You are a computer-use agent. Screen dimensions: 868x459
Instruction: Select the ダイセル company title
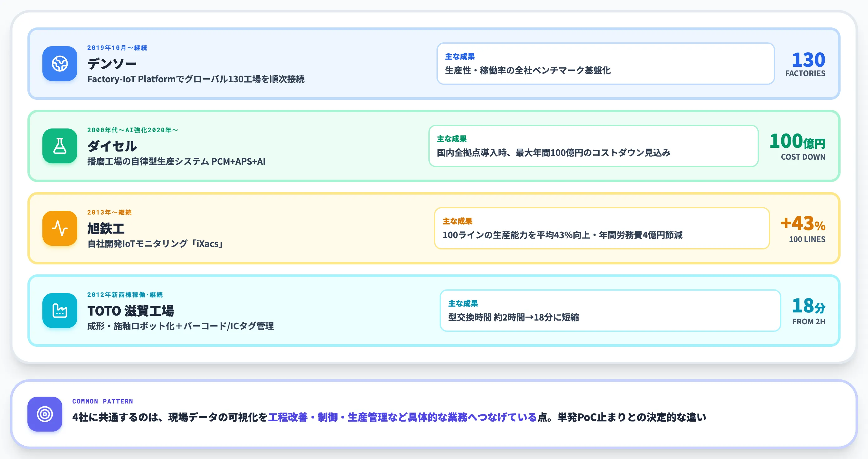click(x=112, y=146)
